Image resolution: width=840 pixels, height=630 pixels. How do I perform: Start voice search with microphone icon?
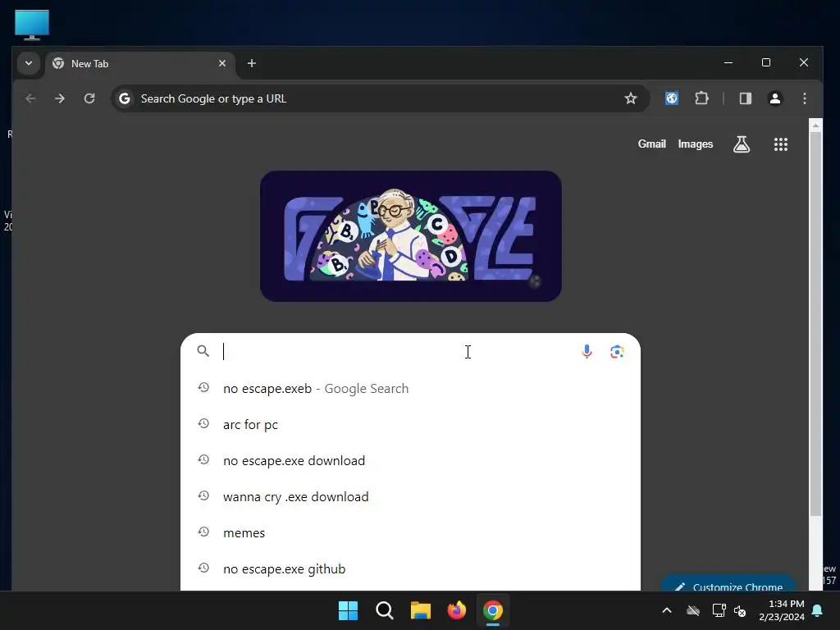coord(587,351)
